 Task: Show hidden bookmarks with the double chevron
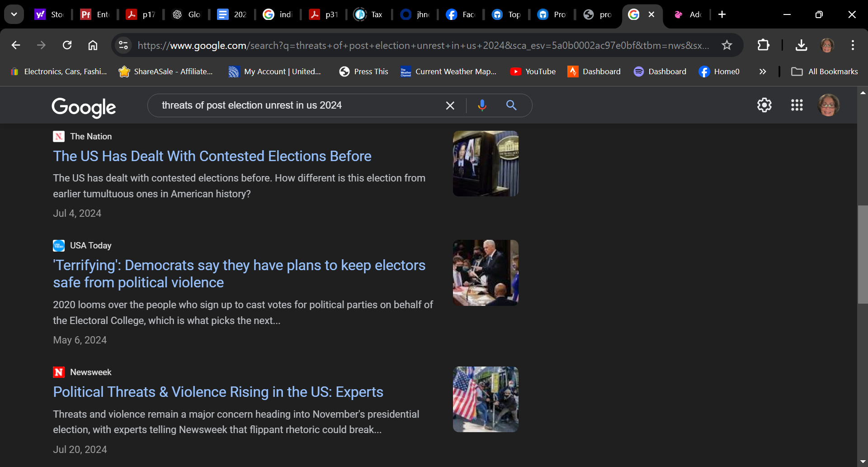click(x=763, y=71)
